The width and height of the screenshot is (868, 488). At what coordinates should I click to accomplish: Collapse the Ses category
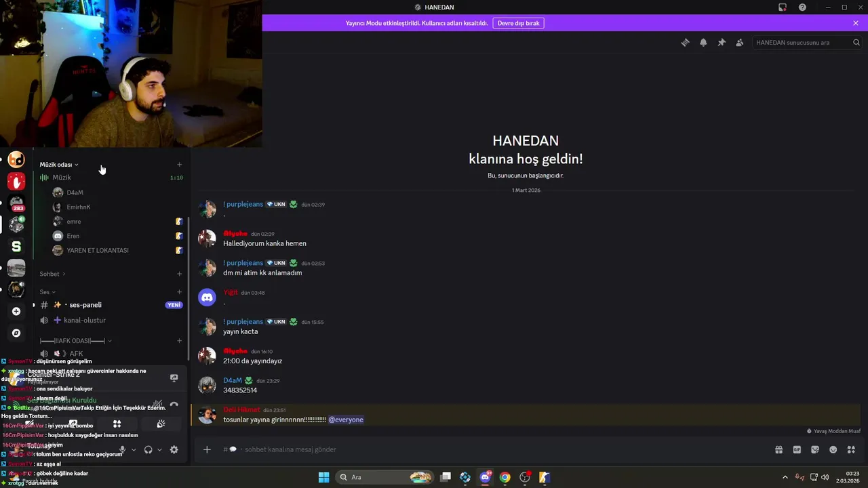(x=47, y=292)
